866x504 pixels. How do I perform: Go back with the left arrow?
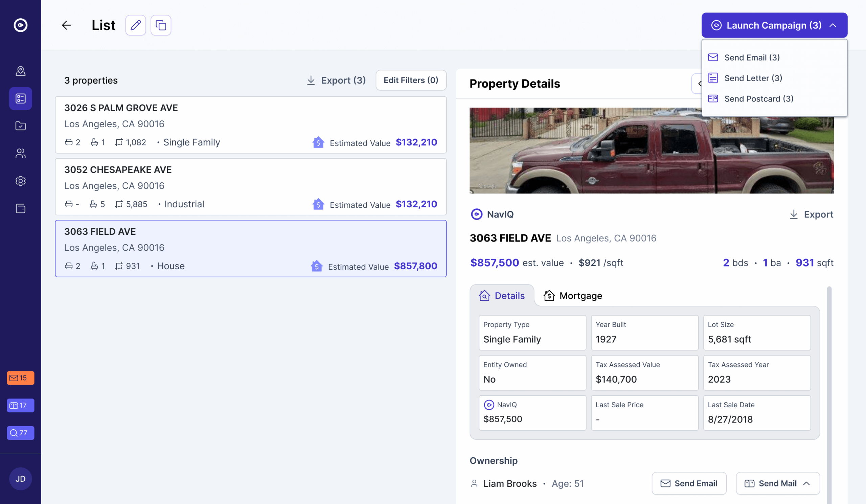coord(66,25)
